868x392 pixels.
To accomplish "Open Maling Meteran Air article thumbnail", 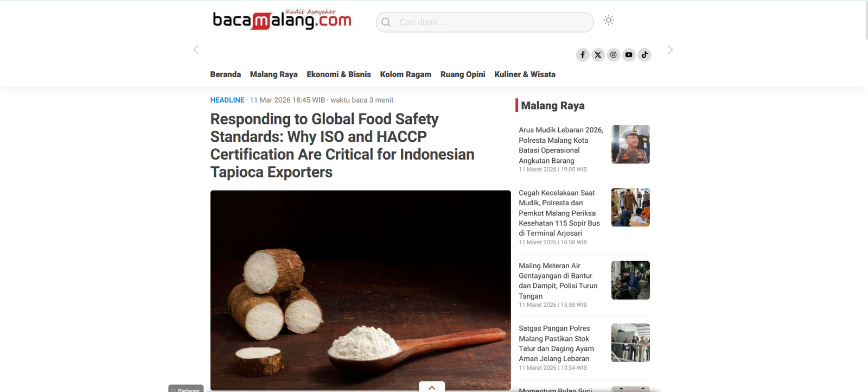I will (x=630, y=280).
